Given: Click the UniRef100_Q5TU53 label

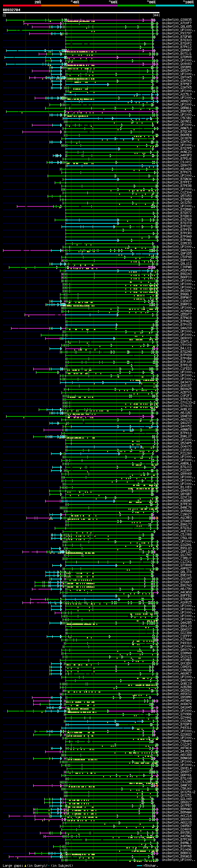Looking at the screenshot, I should pos(177,196).
